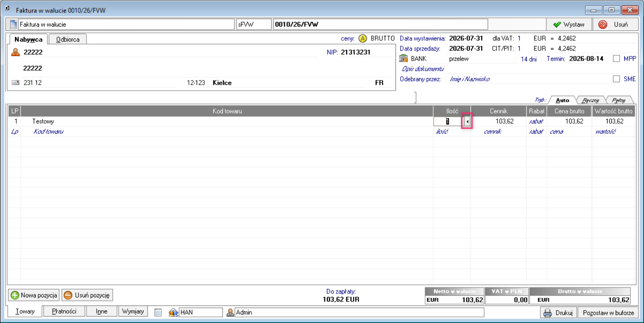Click the yellow 'A' price type icon
644x323 pixels.
click(x=362, y=39)
